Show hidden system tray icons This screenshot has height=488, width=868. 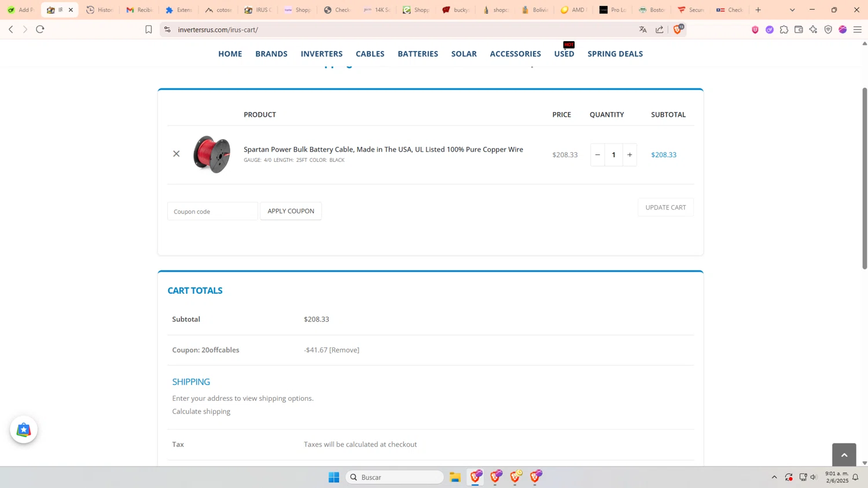click(x=774, y=477)
